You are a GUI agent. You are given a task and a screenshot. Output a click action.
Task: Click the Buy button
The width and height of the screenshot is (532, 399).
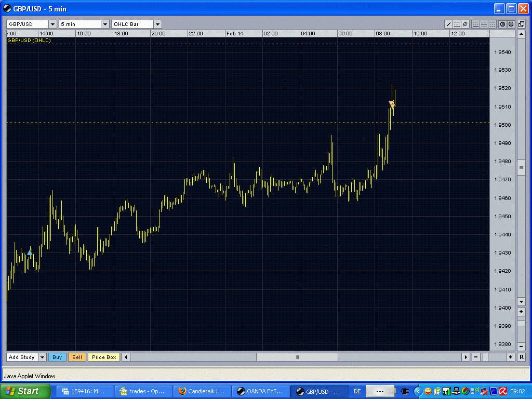pos(57,357)
